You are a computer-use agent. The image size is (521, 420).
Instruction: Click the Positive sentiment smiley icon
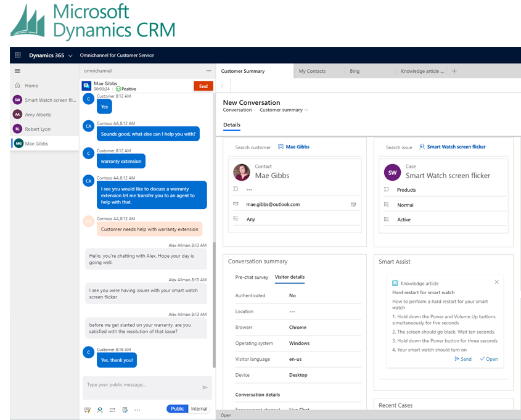pyautogui.click(x=118, y=89)
